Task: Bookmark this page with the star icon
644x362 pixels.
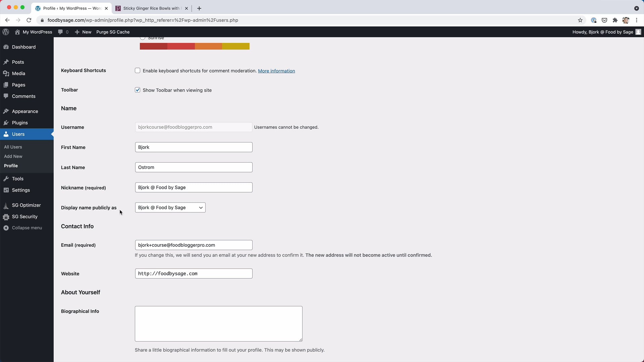Action: pos(580,20)
